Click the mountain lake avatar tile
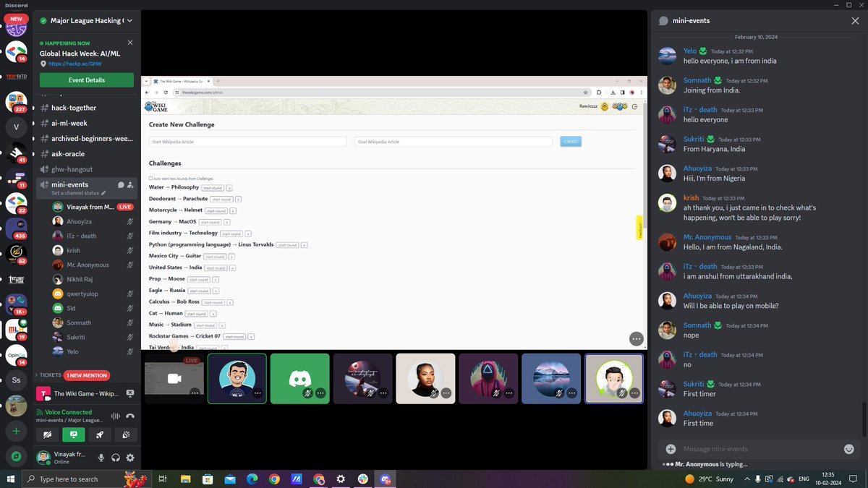 551,378
